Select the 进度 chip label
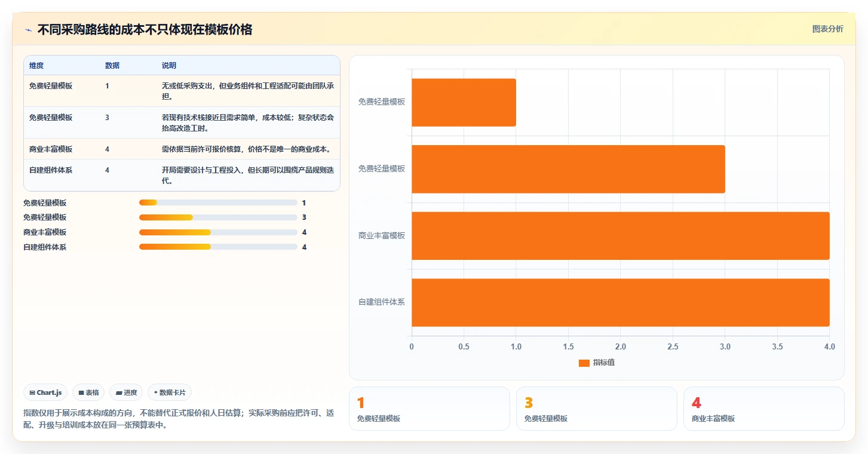This screenshot has height=454, width=868. pyautogui.click(x=130, y=392)
